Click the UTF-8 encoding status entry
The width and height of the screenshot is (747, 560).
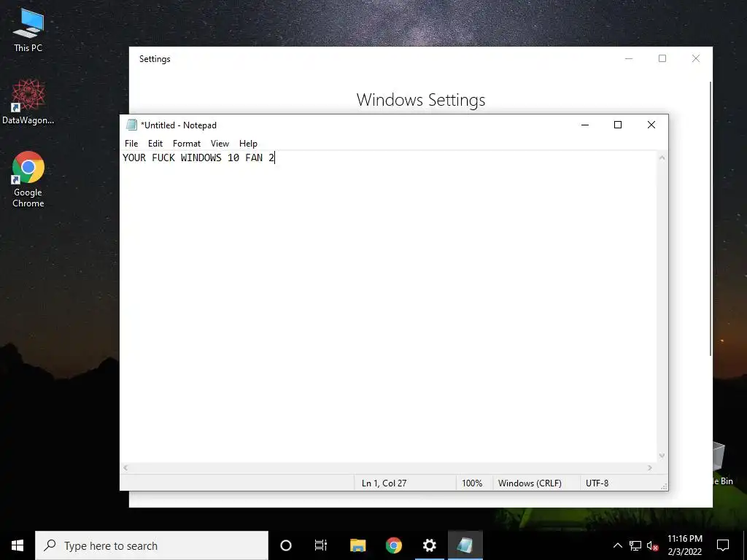[x=597, y=483]
